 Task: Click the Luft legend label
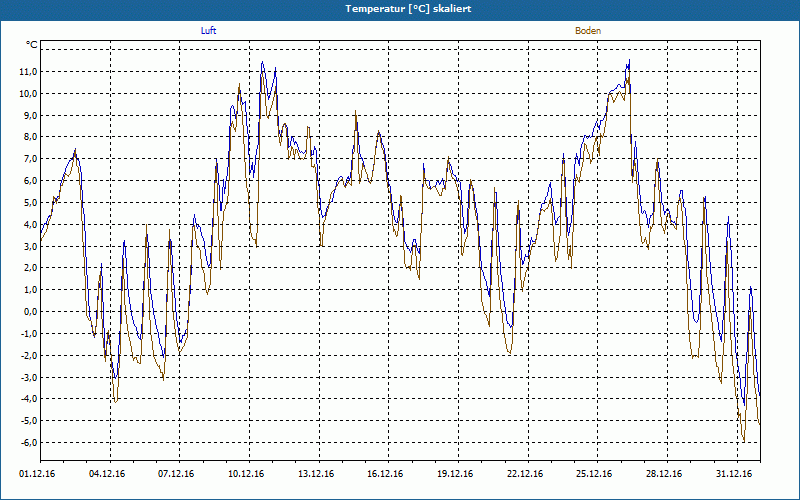point(208,31)
